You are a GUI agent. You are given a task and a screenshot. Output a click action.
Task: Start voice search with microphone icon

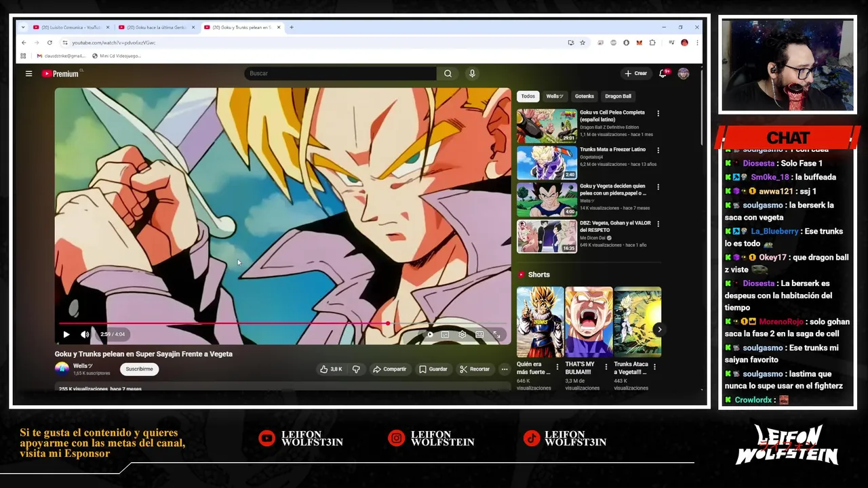[x=472, y=73]
